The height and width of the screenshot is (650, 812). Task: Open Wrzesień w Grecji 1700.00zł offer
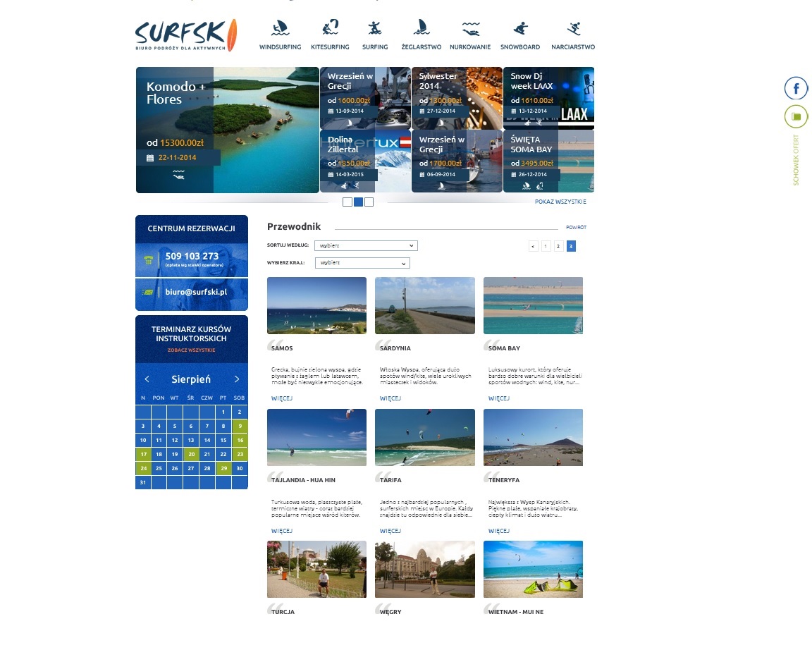point(457,161)
